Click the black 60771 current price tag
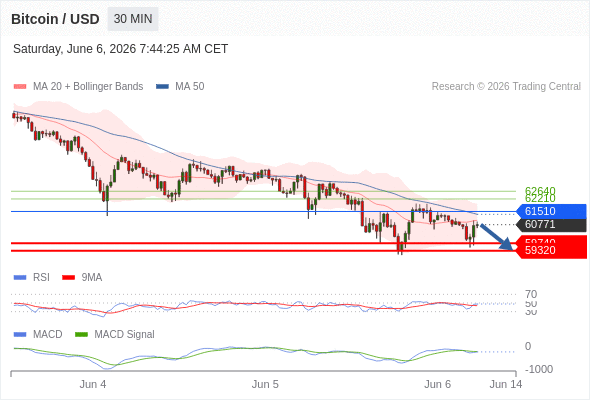 [x=551, y=225]
